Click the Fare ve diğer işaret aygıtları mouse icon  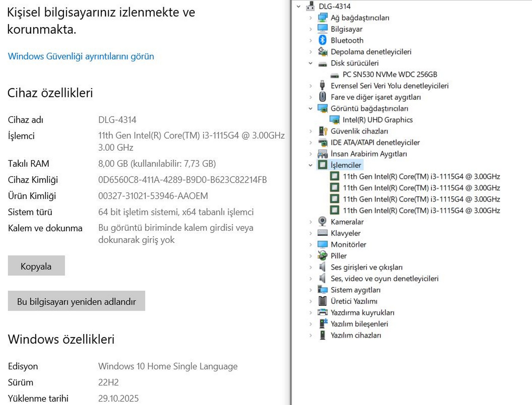click(x=322, y=97)
